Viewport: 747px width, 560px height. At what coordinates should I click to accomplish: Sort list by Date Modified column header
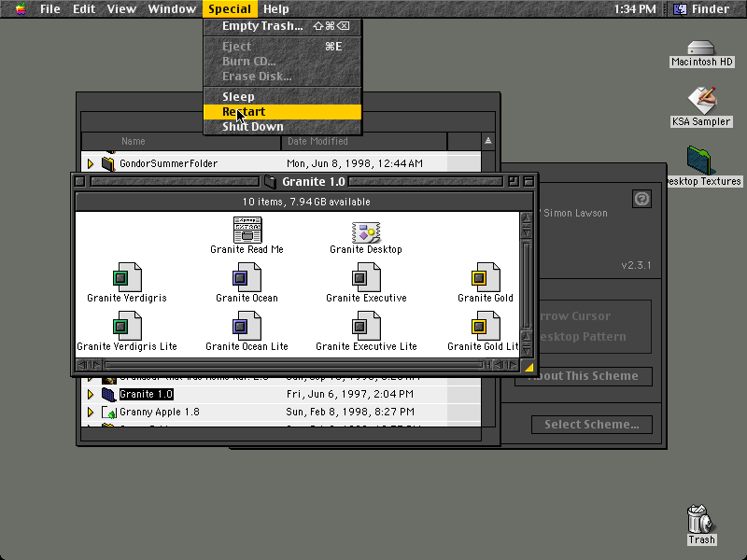point(364,142)
